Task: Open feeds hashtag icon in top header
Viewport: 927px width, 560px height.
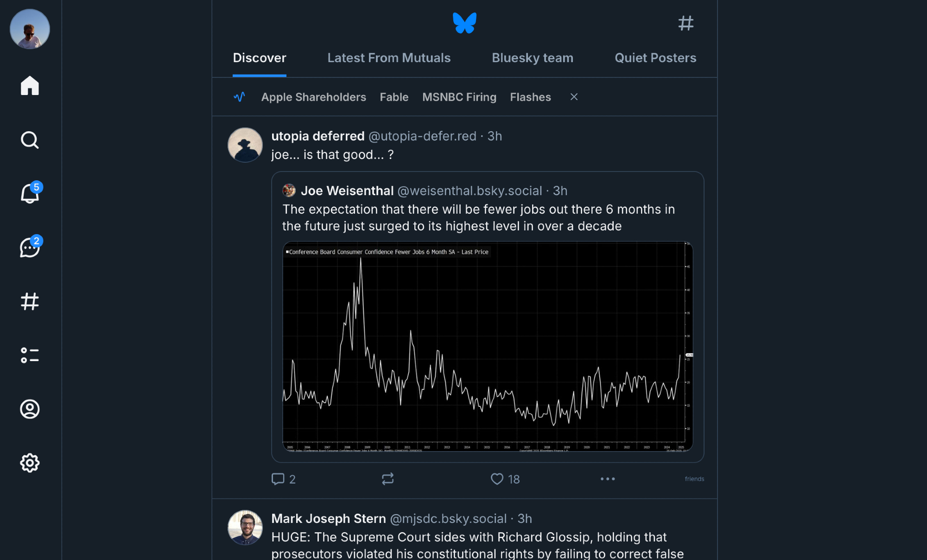Action: pyautogui.click(x=686, y=23)
